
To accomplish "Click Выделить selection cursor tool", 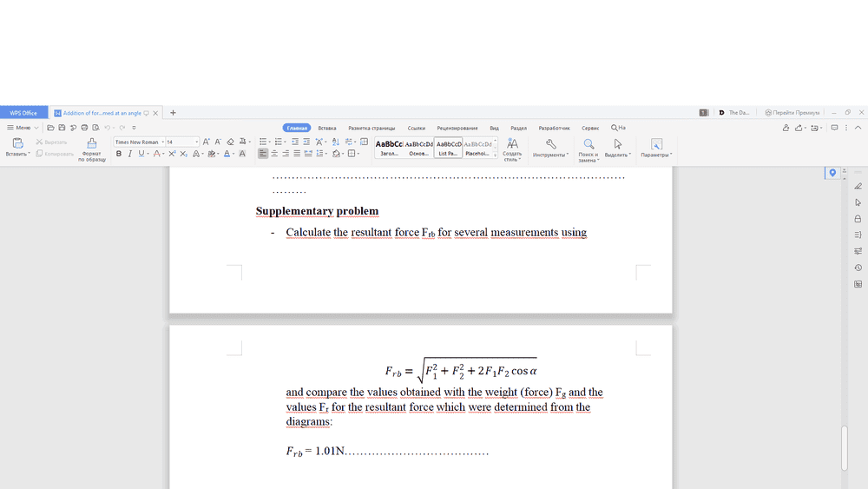I will (618, 148).
